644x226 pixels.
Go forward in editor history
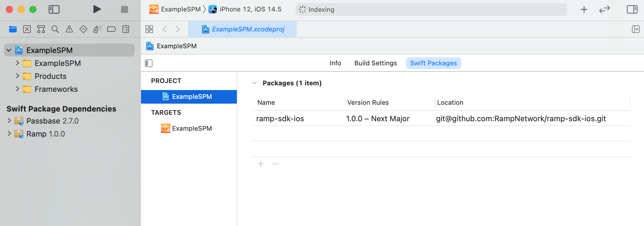178,29
